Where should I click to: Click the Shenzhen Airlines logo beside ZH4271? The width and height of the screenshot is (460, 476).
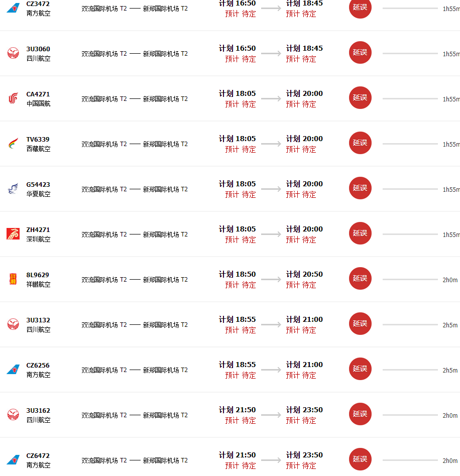pos(13,234)
